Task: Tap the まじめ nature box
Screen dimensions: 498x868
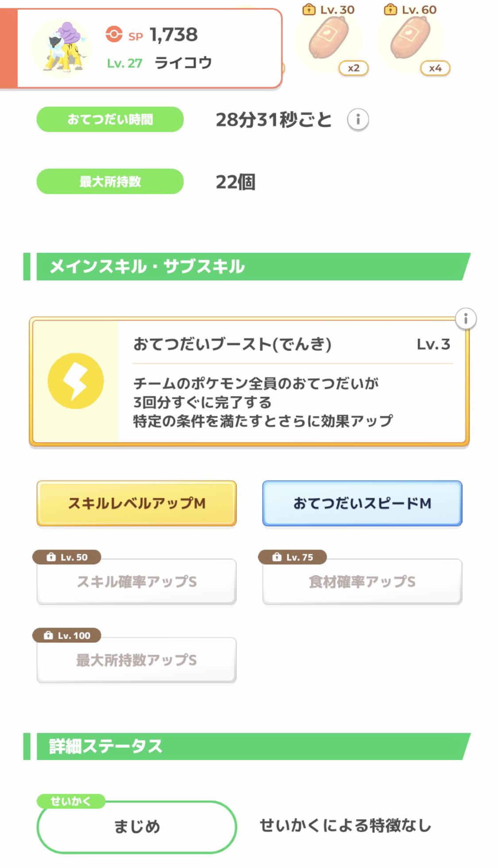Action: 137,827
